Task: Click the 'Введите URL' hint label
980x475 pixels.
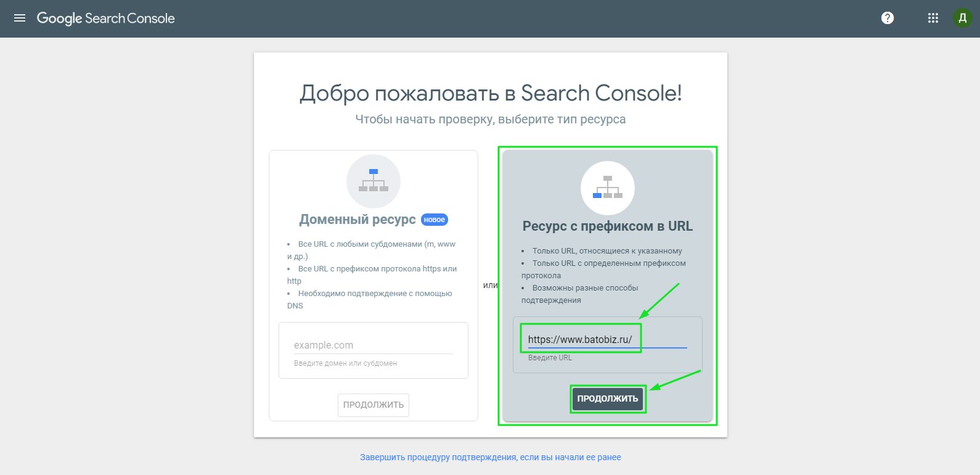Action: [x=550, y=358]
